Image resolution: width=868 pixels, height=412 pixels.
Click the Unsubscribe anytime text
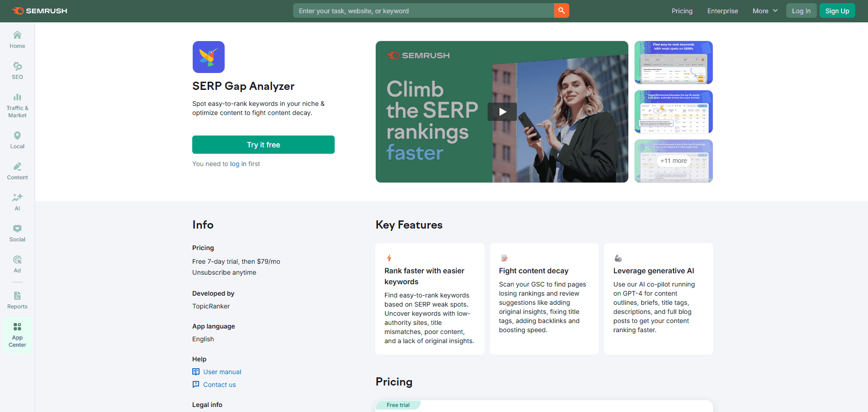(x=224, y=272)
